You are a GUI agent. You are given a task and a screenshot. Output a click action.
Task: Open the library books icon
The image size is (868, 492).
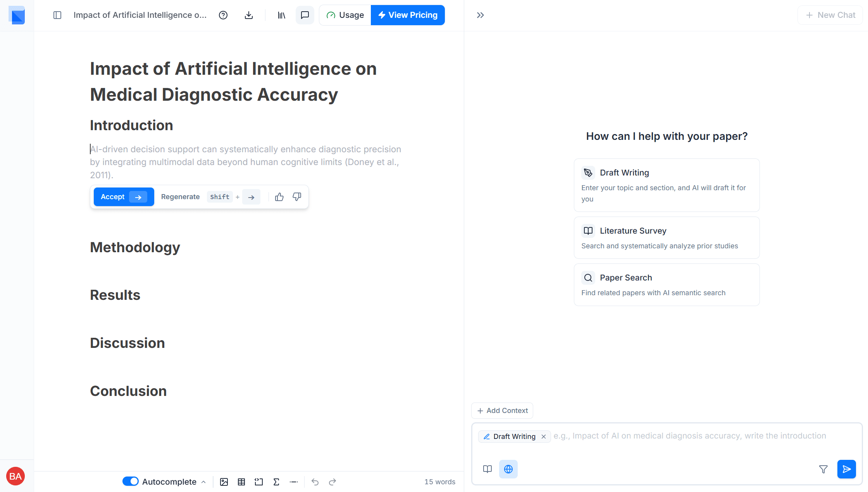(x=281, y=15)
